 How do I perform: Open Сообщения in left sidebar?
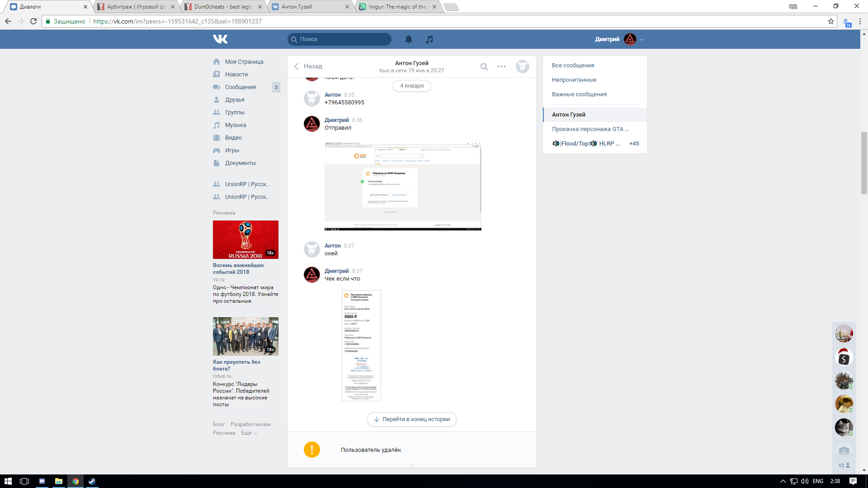(240, 87)
